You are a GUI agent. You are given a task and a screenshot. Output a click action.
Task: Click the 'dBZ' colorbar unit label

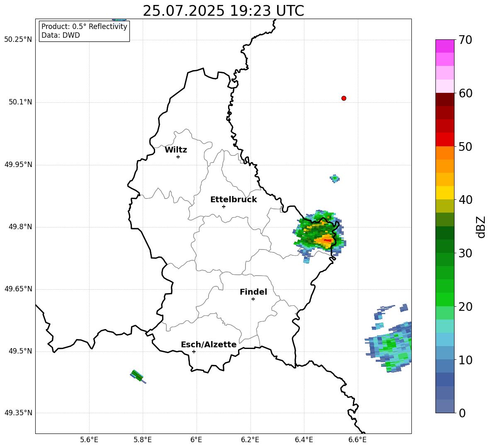(480, 227)
